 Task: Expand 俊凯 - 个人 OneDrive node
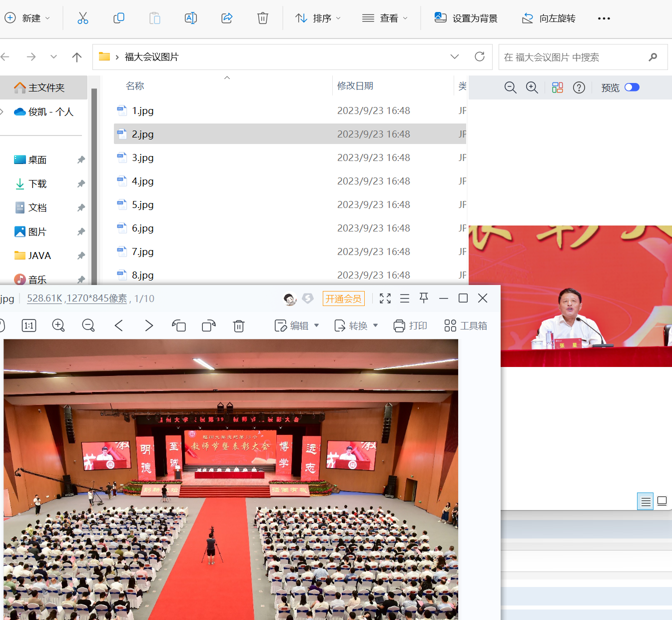2,112
